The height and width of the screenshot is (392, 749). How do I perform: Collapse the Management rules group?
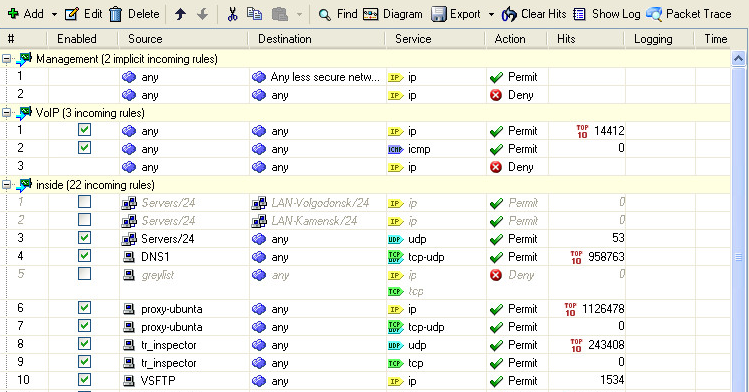(x=6, y=59)
